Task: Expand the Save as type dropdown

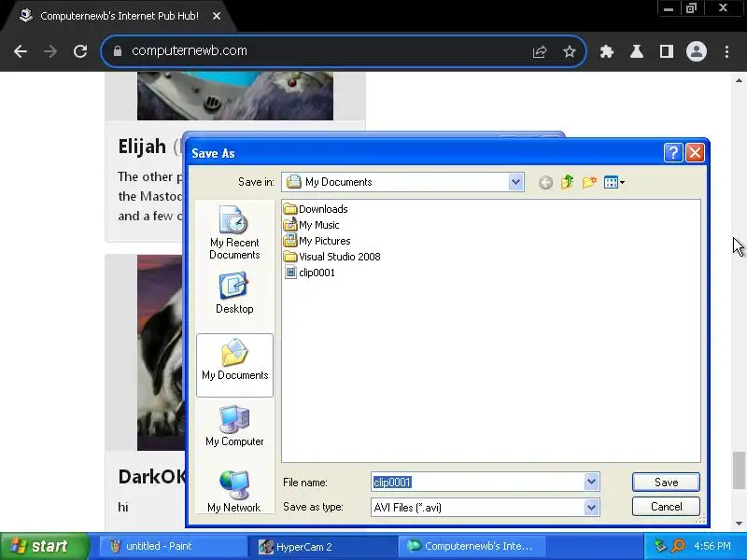Action: tap(591, 507)
